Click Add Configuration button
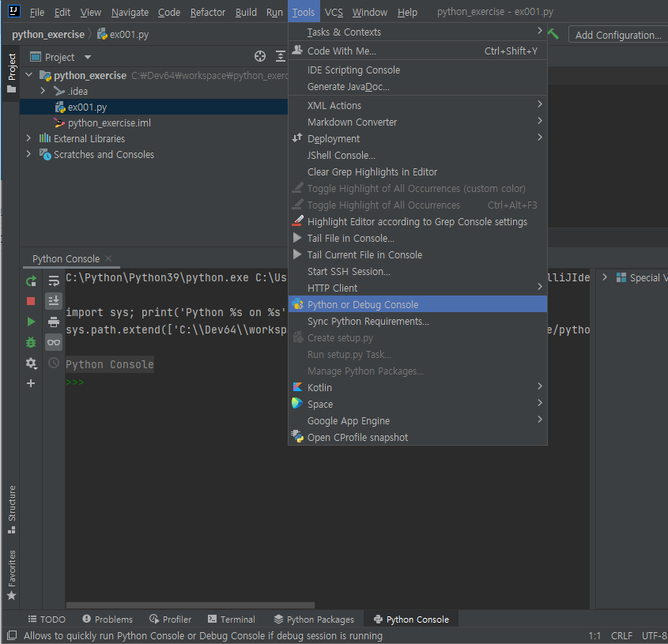The width and height of the screenshot is (668, 644). pyautogui.click(x=618, y=35)
